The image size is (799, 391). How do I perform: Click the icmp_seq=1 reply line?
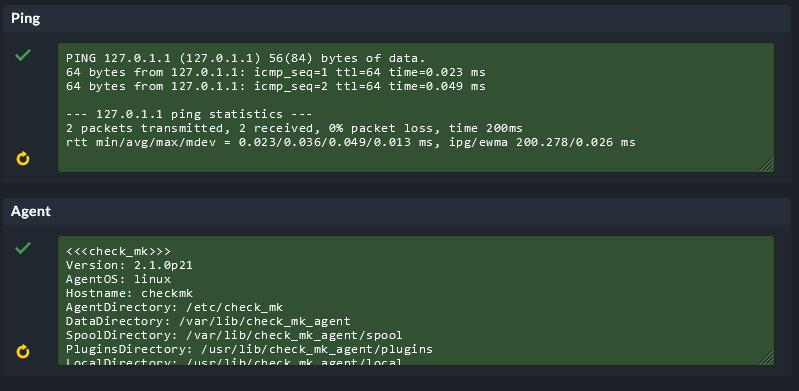[276, 72]
